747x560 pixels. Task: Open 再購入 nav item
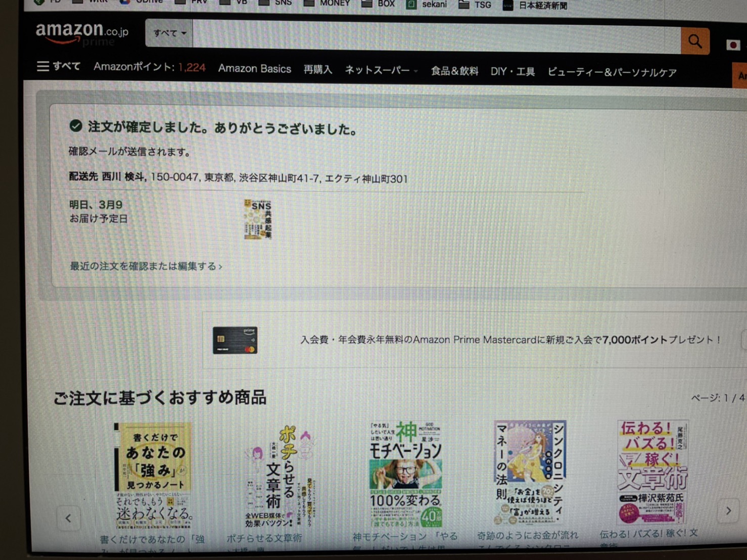(x=318, y=70)
